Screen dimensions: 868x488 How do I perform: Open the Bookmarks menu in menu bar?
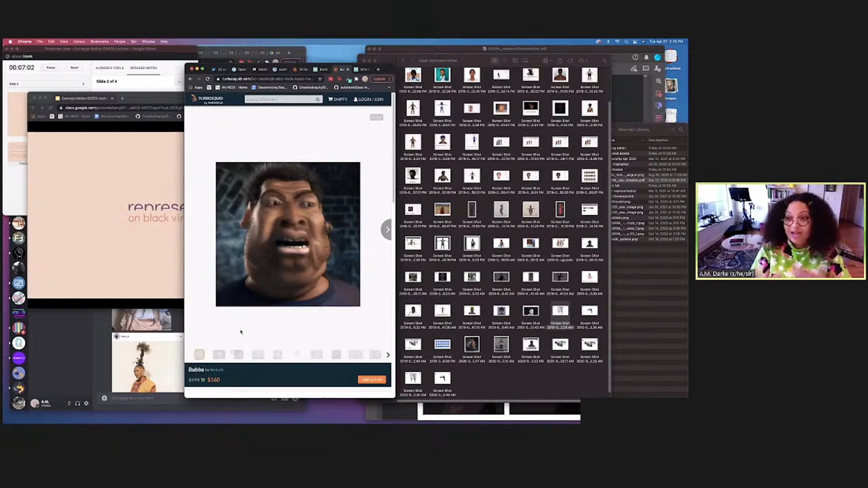point(99,42)
